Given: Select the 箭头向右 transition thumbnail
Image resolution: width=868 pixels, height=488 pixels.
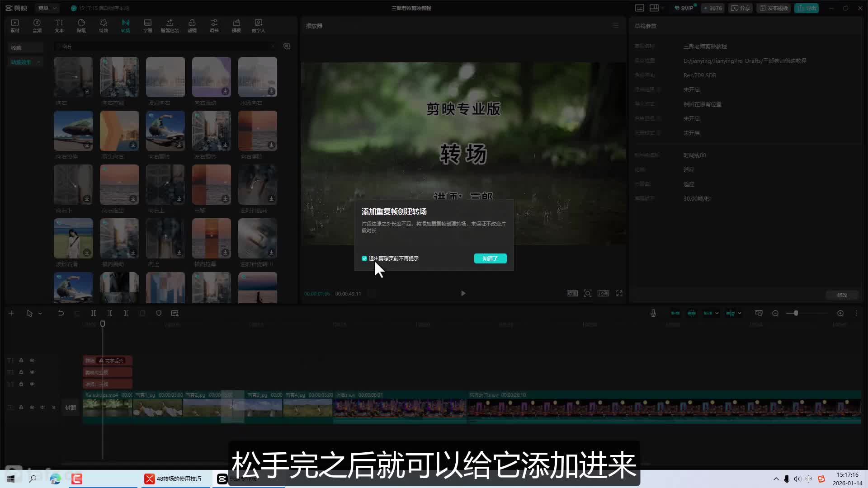Looking at the screenshot, I should [x=119, y=131].
